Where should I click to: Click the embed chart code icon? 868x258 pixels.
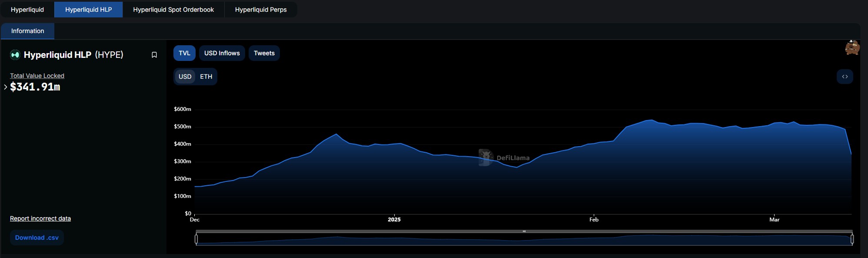pyautogui.click(x=845, y=77)
